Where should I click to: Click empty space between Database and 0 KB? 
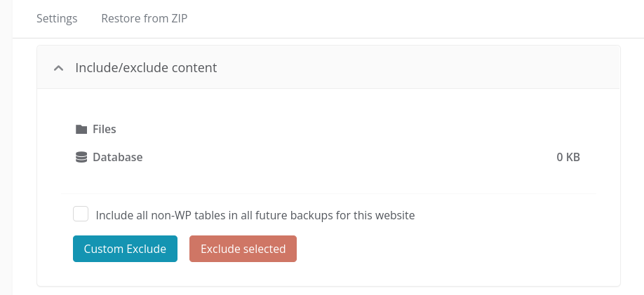click(x=349, y=157)
